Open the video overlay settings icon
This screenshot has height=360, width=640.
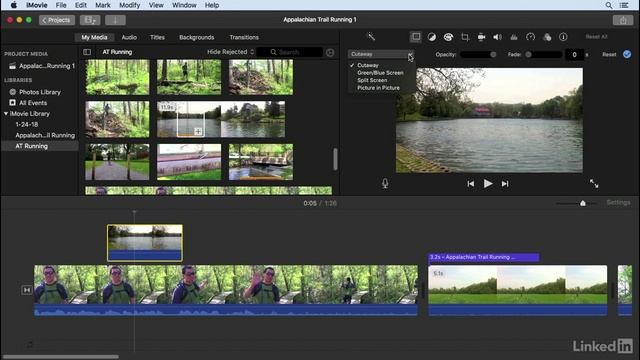click(416, 37)
